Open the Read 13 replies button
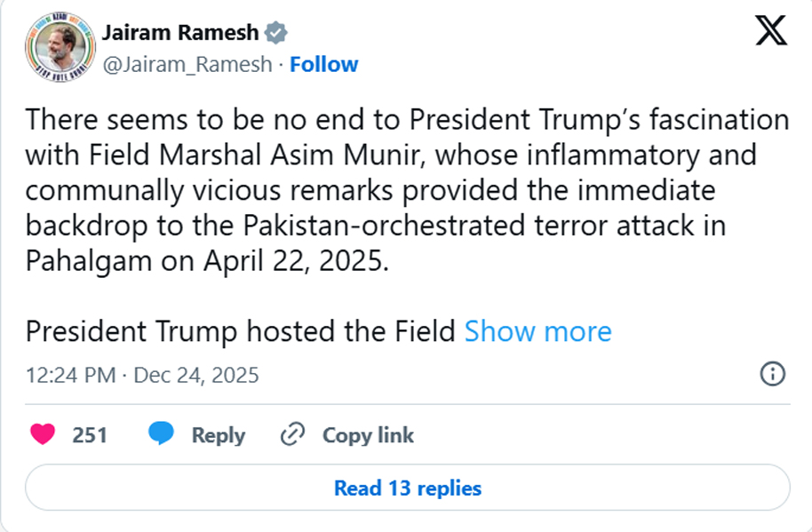 407,488
